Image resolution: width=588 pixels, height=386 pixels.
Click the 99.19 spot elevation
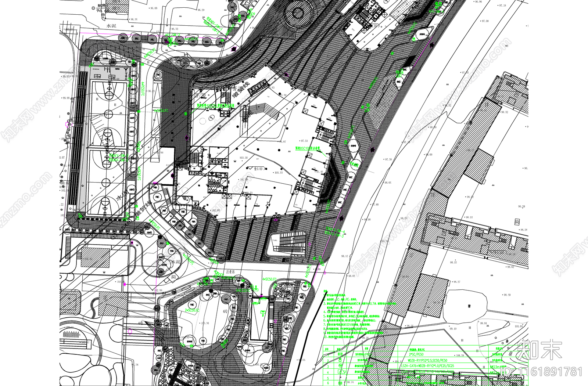point(453,329)
